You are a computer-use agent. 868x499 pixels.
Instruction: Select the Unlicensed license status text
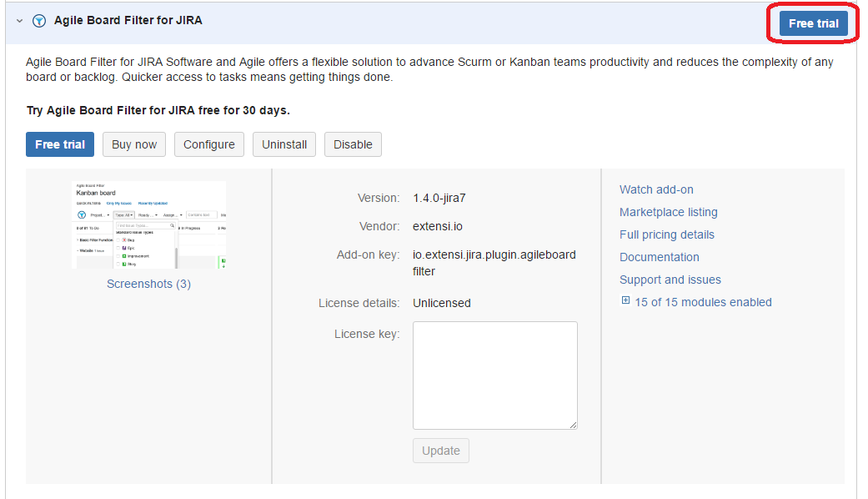click(x=441, y=304)
